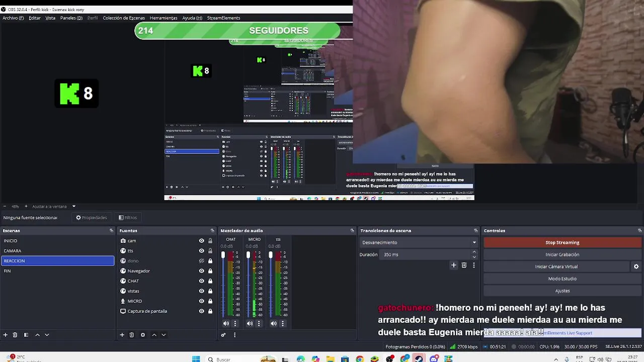This screenshot has width=644, height=362.
Task: Open the StreamElements menu
Action: pyautogui.click(x=223, y=18)
